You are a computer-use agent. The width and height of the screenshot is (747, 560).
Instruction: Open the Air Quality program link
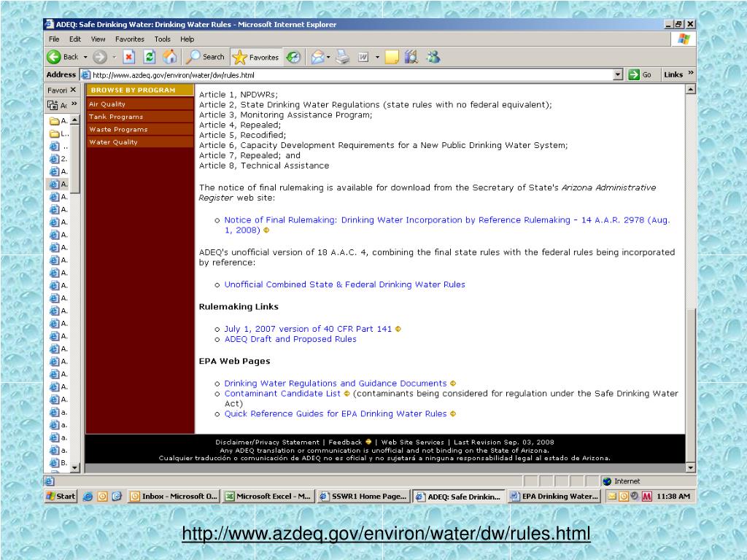pos(107,104)
